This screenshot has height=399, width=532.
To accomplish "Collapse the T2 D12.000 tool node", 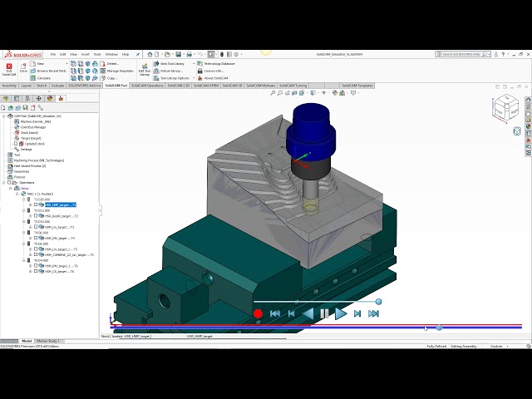I will [24, 210].
